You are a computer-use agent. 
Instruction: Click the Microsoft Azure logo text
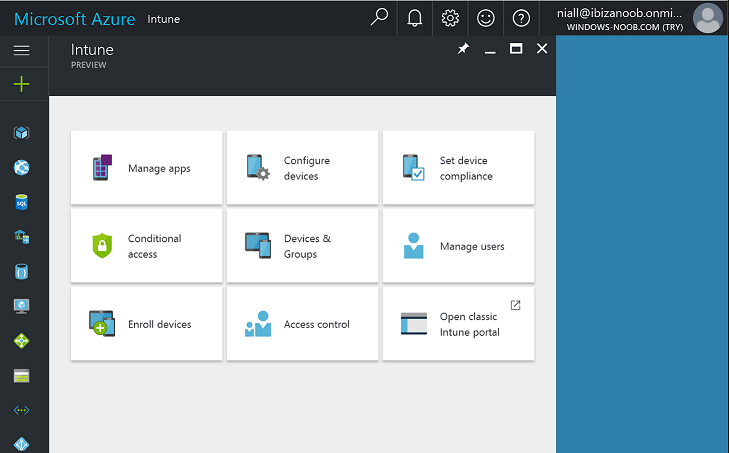pos(74,19)
